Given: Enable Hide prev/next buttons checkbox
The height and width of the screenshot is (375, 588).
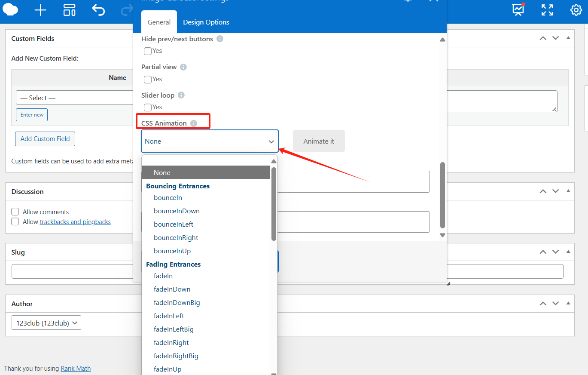Looking at the screenshot, I should [148, 51].
